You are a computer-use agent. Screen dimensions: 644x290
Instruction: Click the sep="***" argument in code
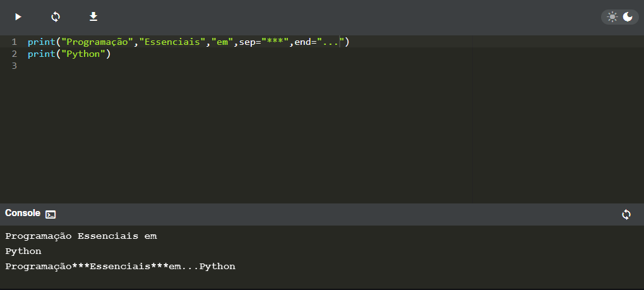pyautogui.click(x=264, y=42)
